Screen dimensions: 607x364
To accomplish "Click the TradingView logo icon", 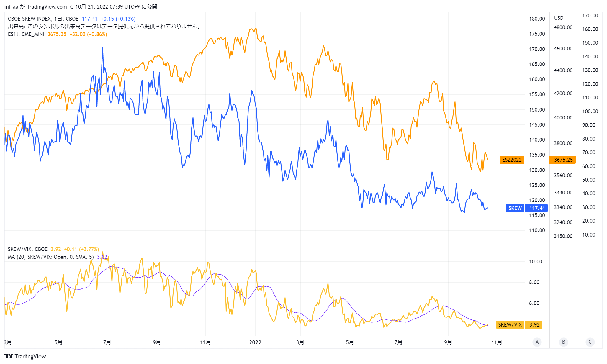I will (x=9, y=356).
